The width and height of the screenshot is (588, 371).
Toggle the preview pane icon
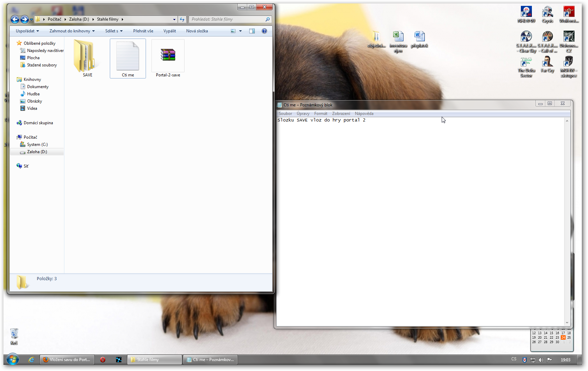[252, 31]
